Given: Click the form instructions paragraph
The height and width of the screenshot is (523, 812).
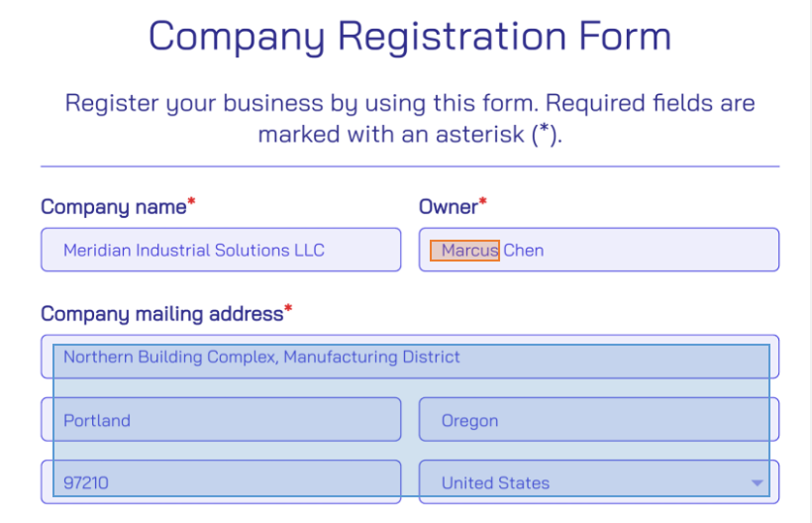Looking at the screenshot, I should point(410,118).
